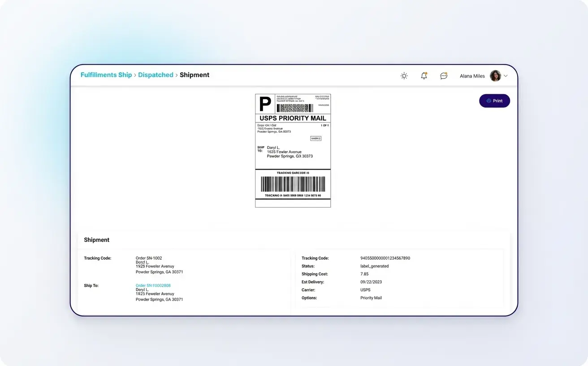This screenshot has height=366, width=588.
Task: Expand the user account dropdown chevron
Action: [x=506, y=76]
